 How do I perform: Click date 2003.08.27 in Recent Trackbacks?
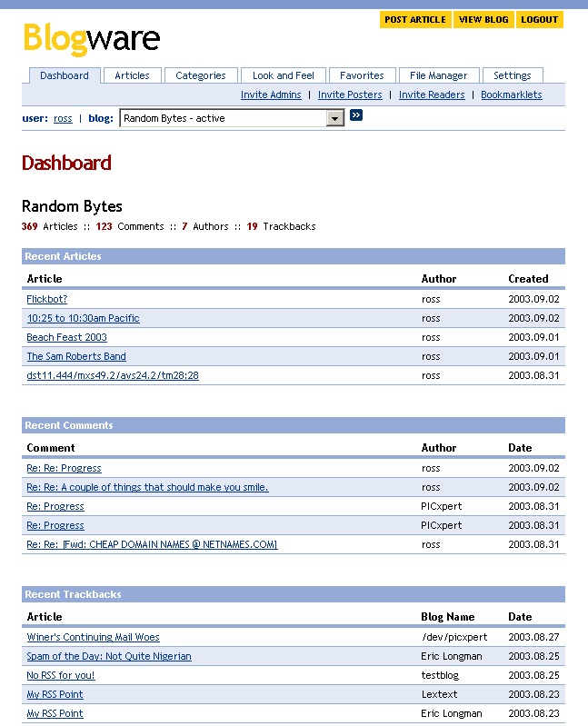[533, 637]
